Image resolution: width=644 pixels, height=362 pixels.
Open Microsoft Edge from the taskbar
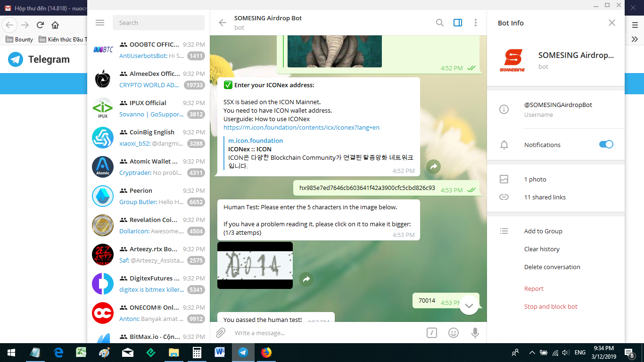58,352
